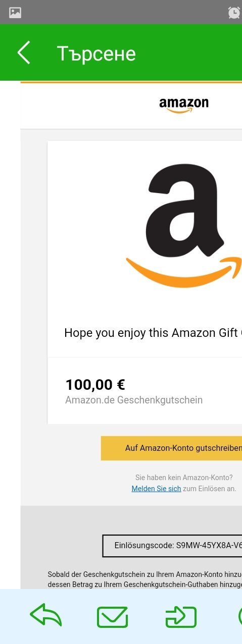Click the small Amazon logo header
The image size is (242, 644).
(x=183, y=105)
